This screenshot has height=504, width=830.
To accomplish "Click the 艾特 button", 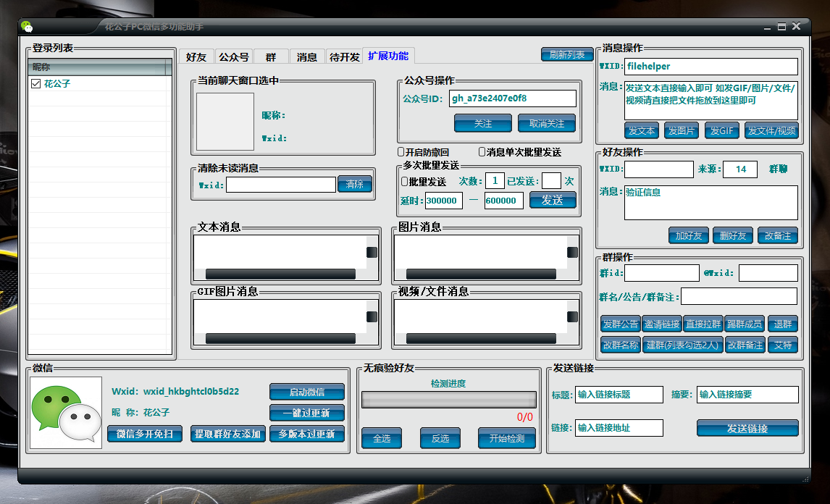I will pos(783,345).
